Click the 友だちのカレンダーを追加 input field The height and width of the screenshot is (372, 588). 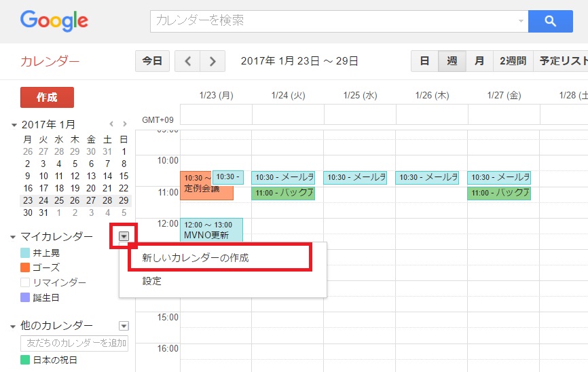(74, 343)
